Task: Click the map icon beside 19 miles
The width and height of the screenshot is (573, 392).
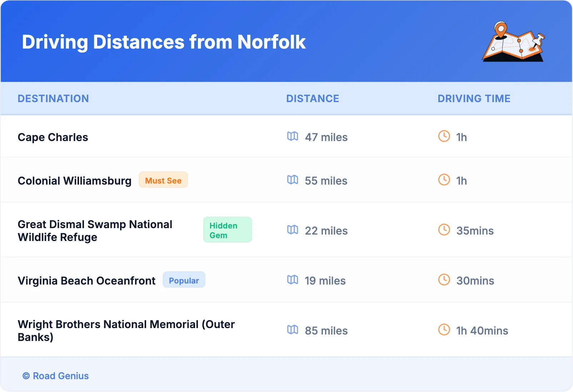Action: pyautogui.click(x=293, y=280)
